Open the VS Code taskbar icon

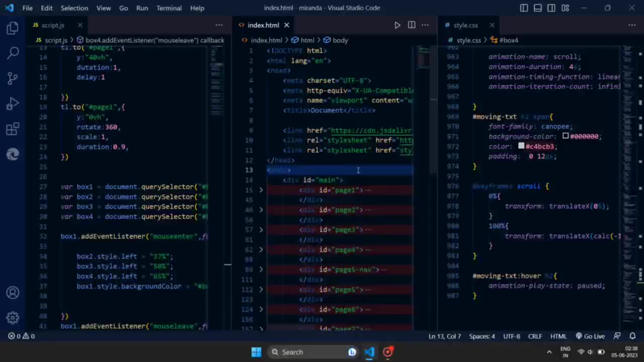click(x=369, y=352)
